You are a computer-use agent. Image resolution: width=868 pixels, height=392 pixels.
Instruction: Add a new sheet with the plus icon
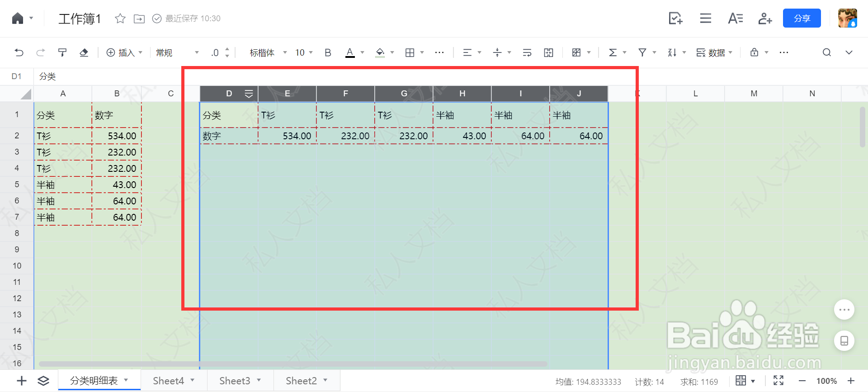[x=21, y=381]
